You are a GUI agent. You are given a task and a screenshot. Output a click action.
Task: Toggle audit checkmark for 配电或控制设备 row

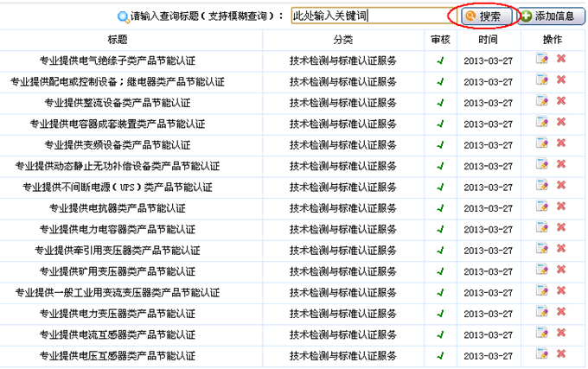440,82
